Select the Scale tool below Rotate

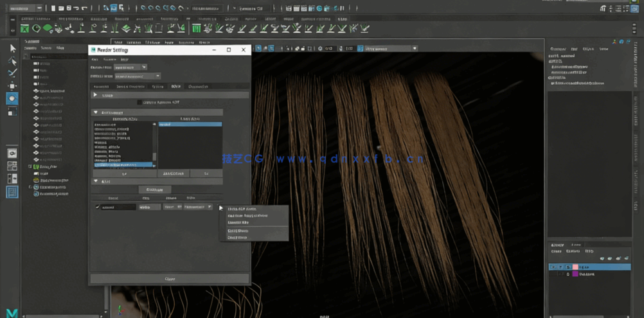click(x=12, y=112)
